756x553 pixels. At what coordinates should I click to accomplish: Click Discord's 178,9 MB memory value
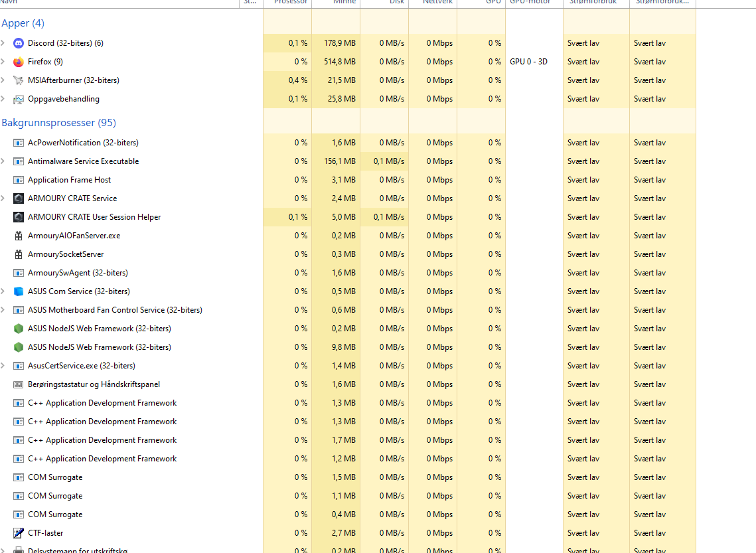point(340,43)
